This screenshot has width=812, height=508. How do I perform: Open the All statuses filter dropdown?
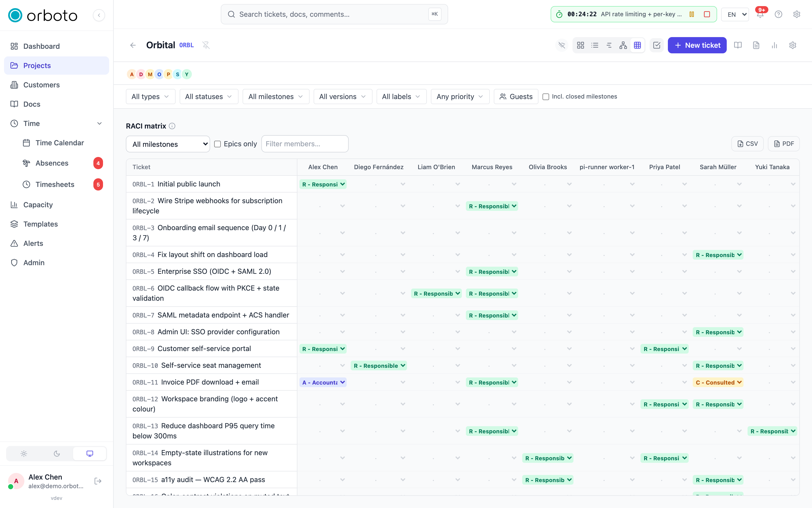coord(209,97)
